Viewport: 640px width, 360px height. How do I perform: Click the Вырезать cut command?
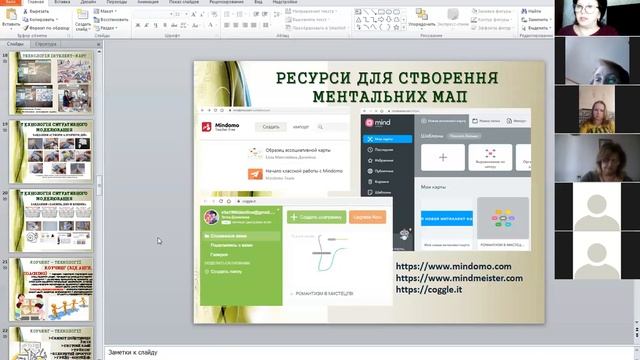[x=36, y=11]
